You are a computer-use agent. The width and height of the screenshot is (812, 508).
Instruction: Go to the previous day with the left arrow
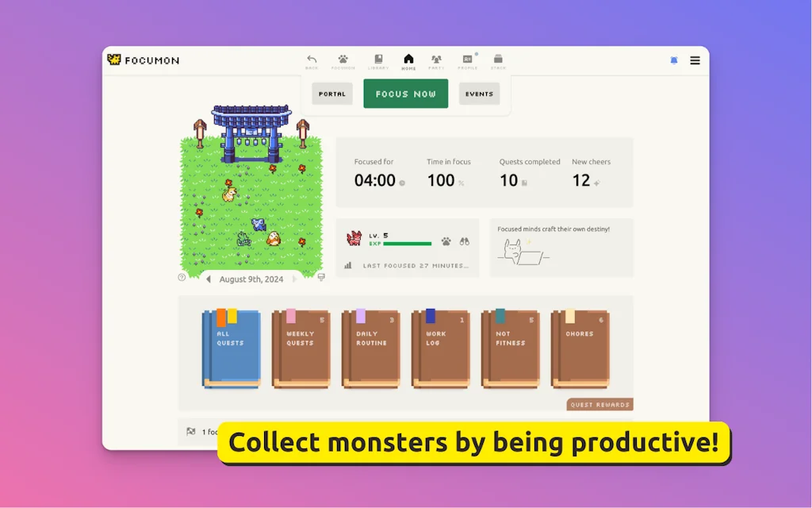point(209,279)
